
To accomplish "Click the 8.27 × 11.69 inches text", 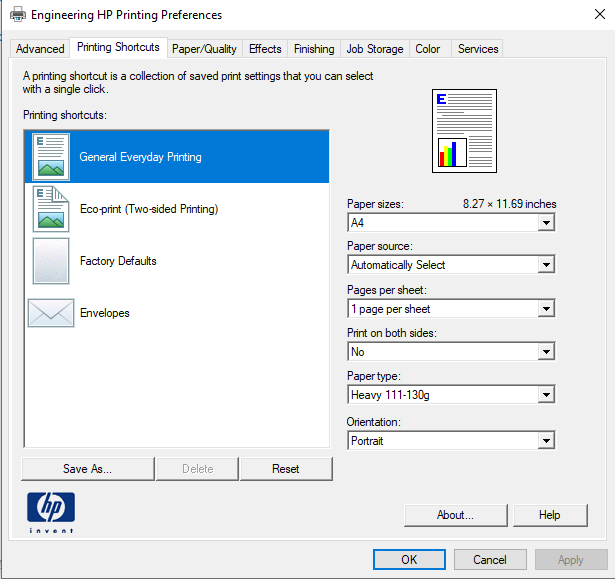I will pos(509,204).
